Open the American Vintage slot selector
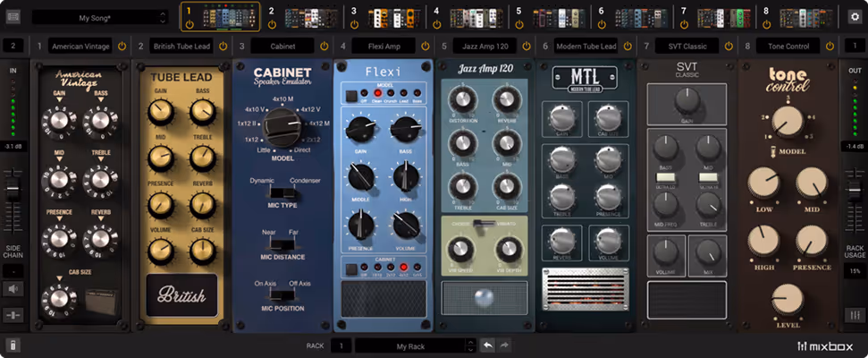This screenshot has height=358, width=868. tap(80, 46)
